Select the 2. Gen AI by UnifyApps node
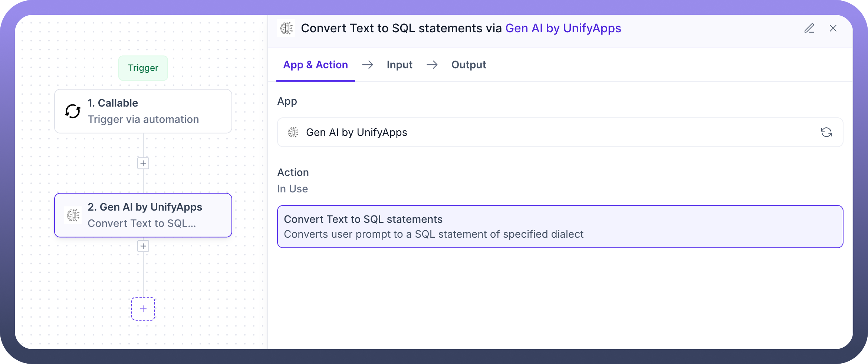 143,215
